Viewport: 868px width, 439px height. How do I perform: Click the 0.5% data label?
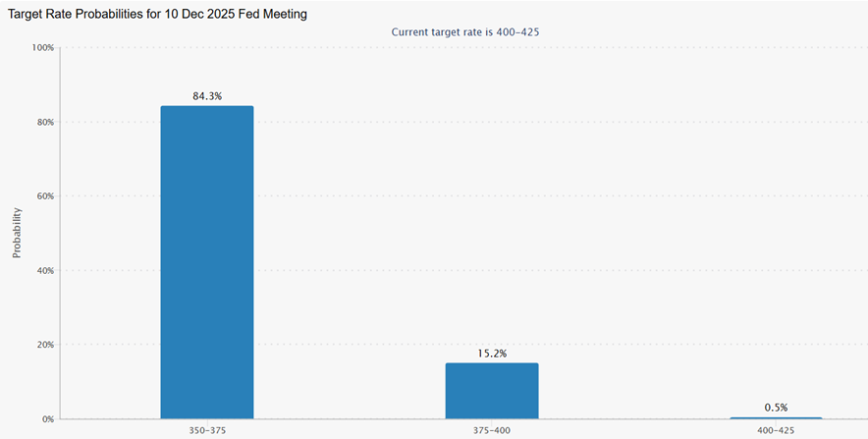(x=776, y=407)
